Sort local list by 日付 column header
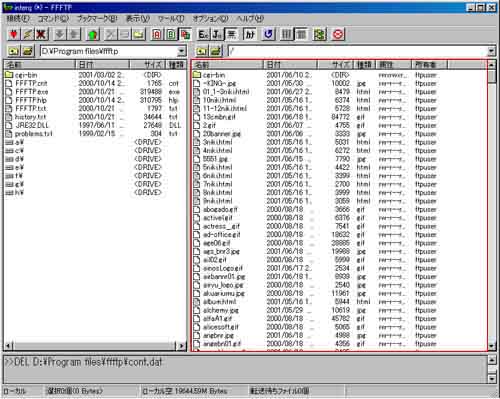The width and height of the screenshot is (500, 399). pyautogui.click(x=103, y=65)
